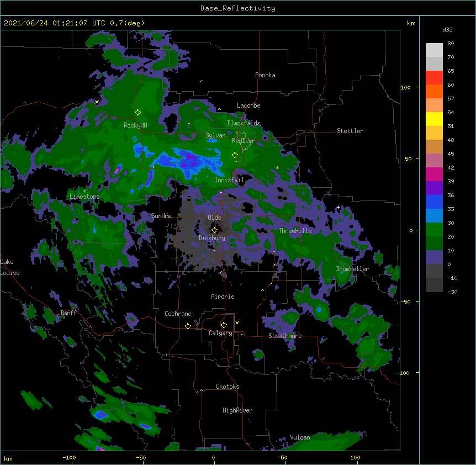Pick the dark orange 60-57 dBZ legend swatch
This screenshot has height=465, width=476.
pos(434,91)
